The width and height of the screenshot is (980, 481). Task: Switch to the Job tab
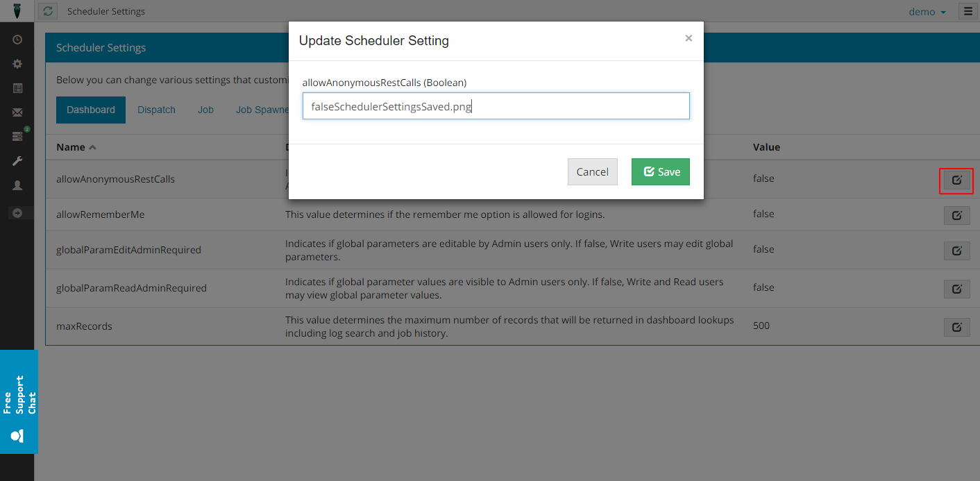[205, 110]
